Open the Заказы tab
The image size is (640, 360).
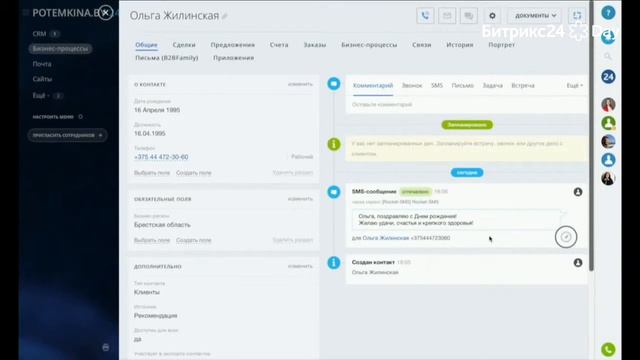[315, 45]
